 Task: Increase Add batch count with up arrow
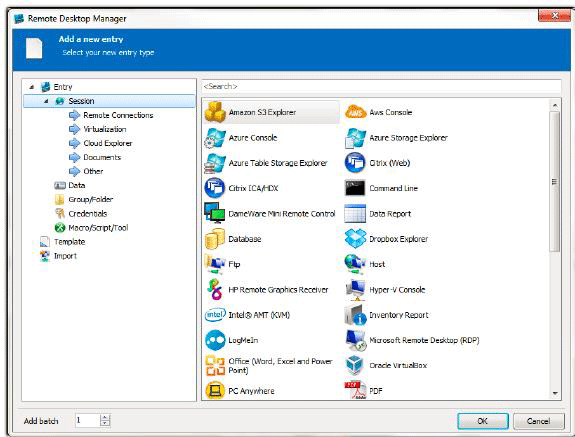tap(105, 417)
